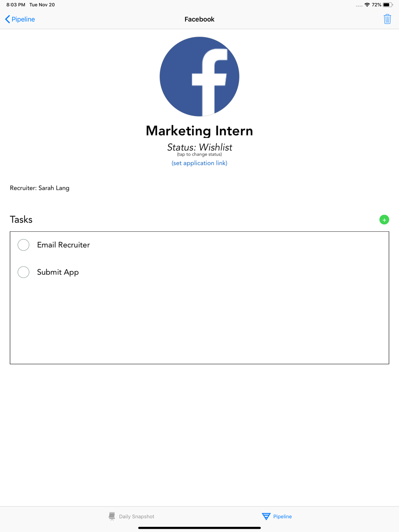Switch to the Pipeline tab
This screenshot has width=399, height=532.
coord(277,516)
